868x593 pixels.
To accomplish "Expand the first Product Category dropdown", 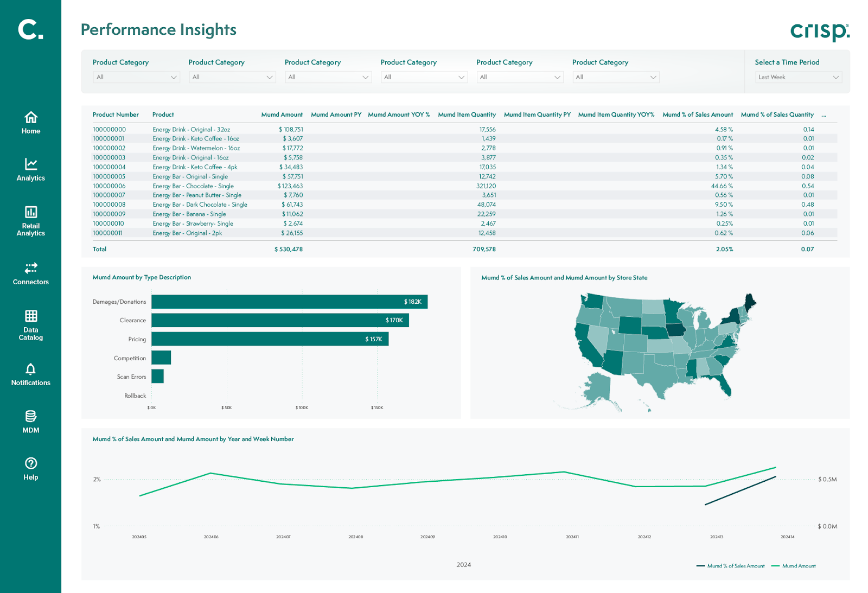I will (x=136, y=77).
